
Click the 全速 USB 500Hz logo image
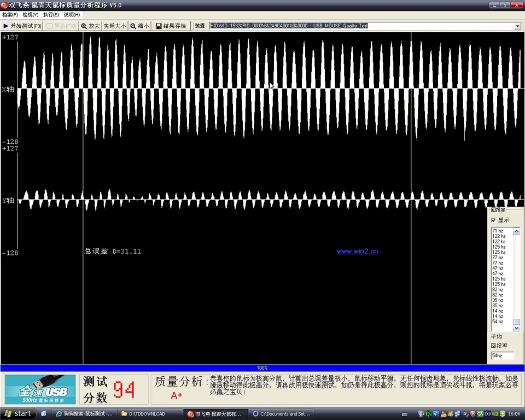tap(40, 389)
